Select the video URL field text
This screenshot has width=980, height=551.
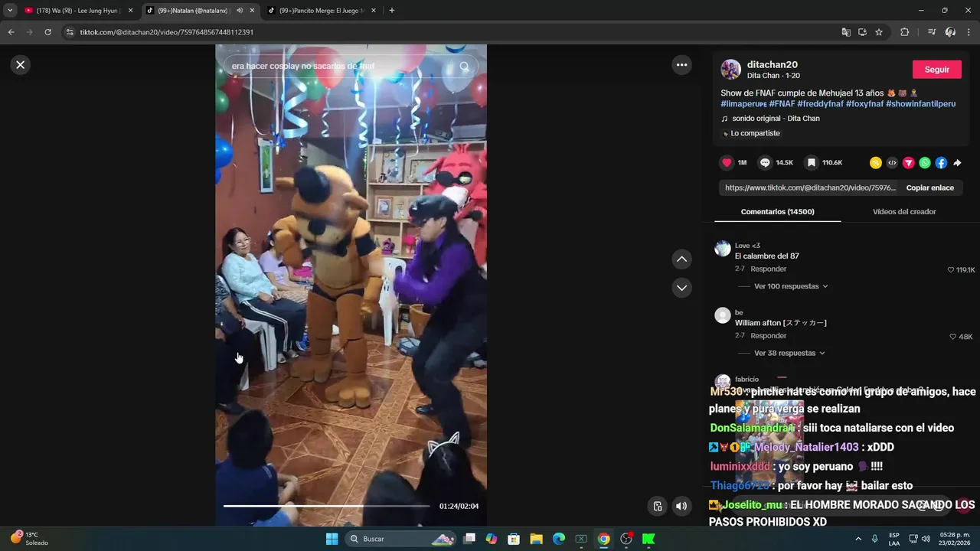(810, 187)
